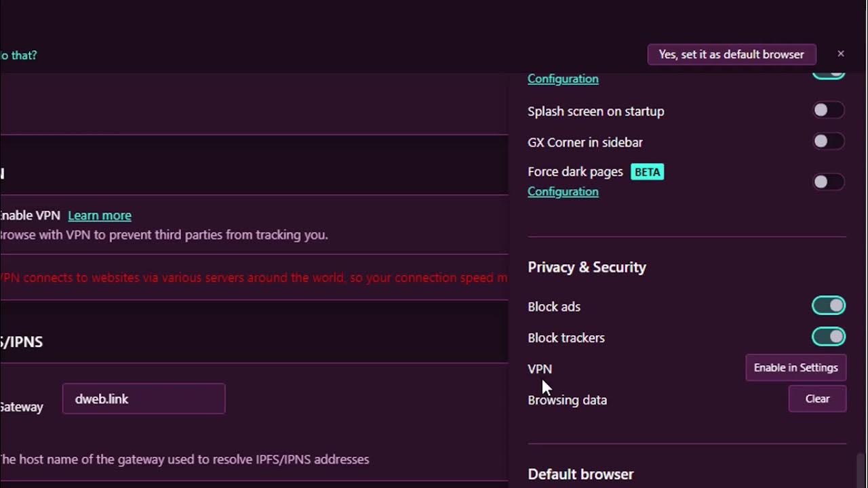868x488 pixels.
Task: Turn off Block trackers
Action: (x=828, y=337)
